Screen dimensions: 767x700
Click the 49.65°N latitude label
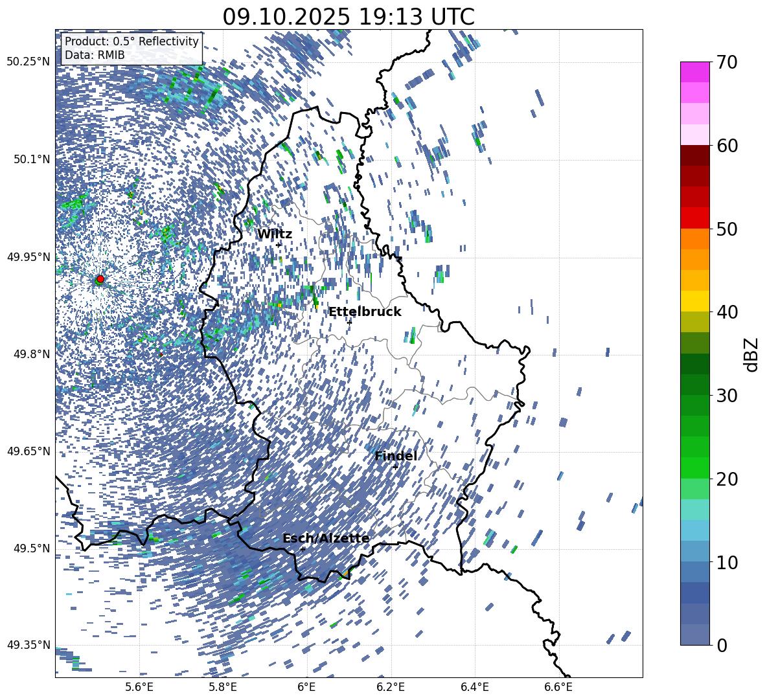29,451
